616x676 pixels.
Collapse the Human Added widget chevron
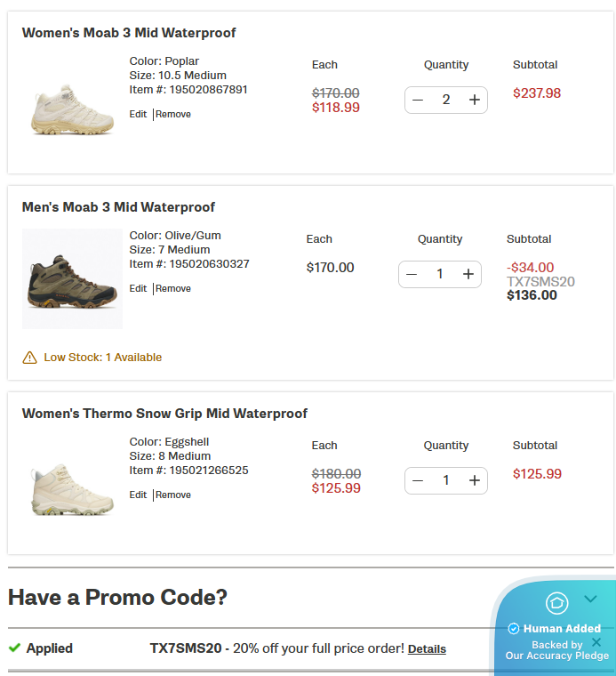pos(590,600)
